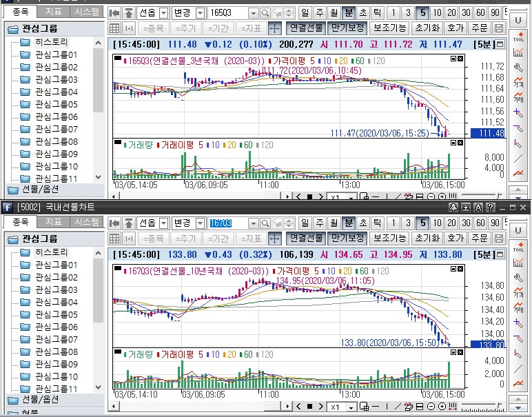
Task: Click zoom-out minus icon at bottom of lower chart
Action: (431, 407)
